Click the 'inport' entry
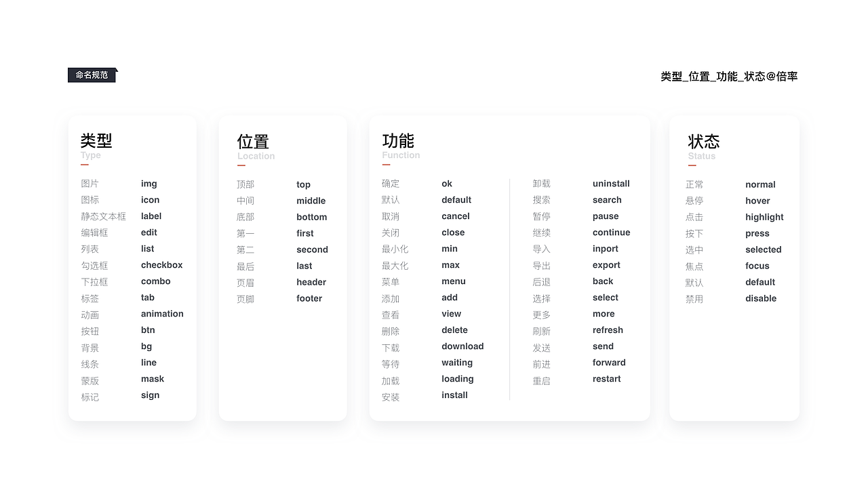Image resolution: width=868 pixels, height=488 pixels. 606,249
